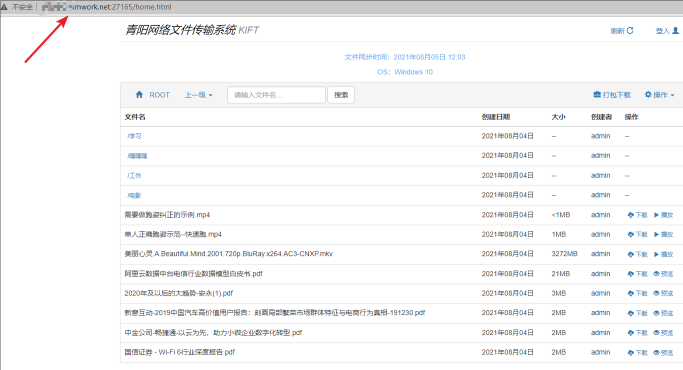The height and width of the screenshot is (370, 683).
Task: Preview the 阿里云数据中台 pdf
Action: (x=663, y=274)
